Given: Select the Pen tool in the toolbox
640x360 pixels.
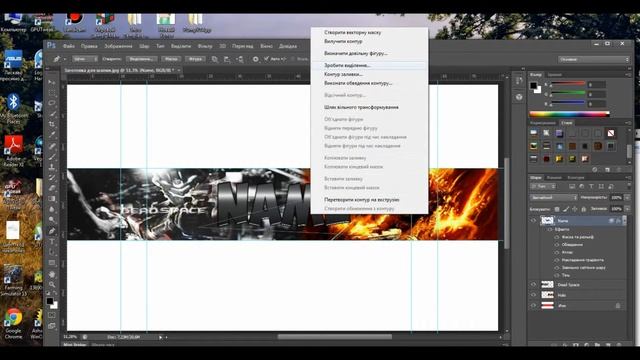Looking at the screenshot, I should tap(52, 231).
